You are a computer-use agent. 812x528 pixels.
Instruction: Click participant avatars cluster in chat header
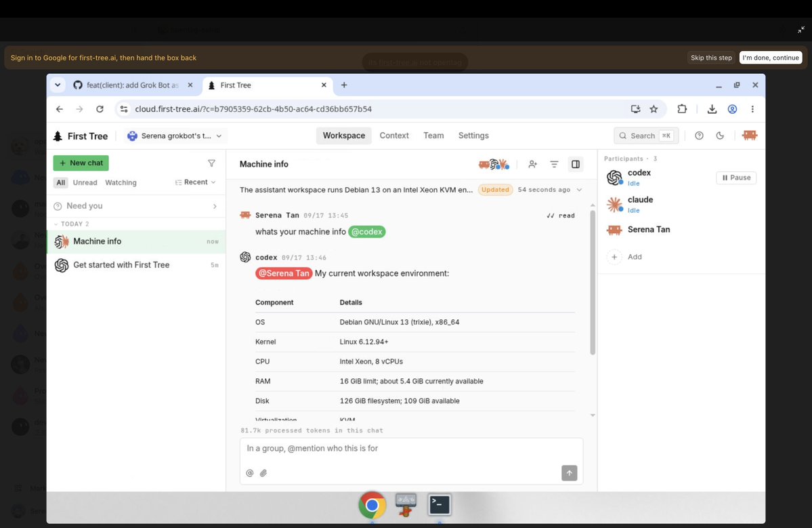click(x=494, y=164)
